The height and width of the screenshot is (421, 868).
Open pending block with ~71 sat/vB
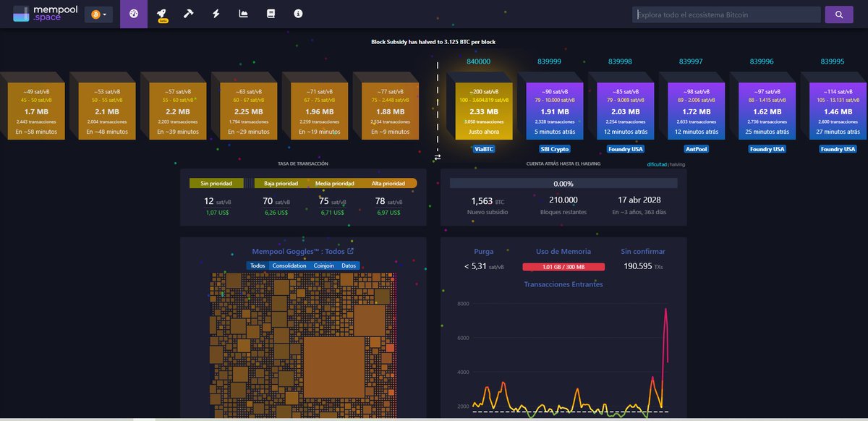[319, 111]
